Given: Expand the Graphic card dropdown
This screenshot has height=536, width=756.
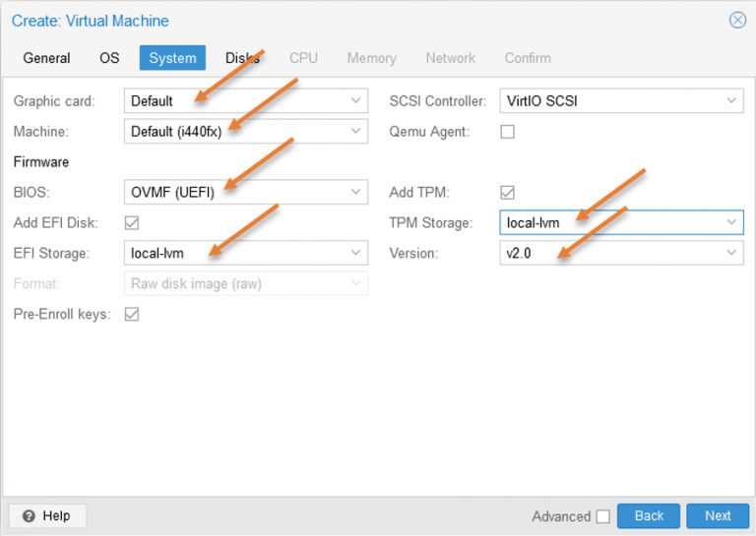Looking at the screenshot, I should [355, 100].
